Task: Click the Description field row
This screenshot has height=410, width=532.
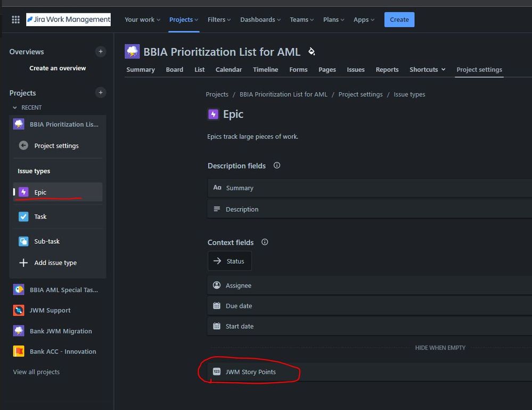Action: click(370, 209)
